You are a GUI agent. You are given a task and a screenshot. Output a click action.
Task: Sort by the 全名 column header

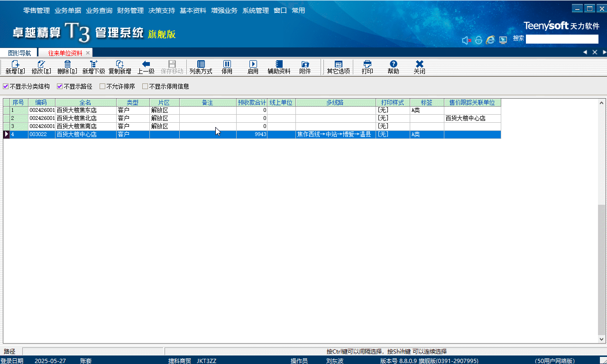86,102
